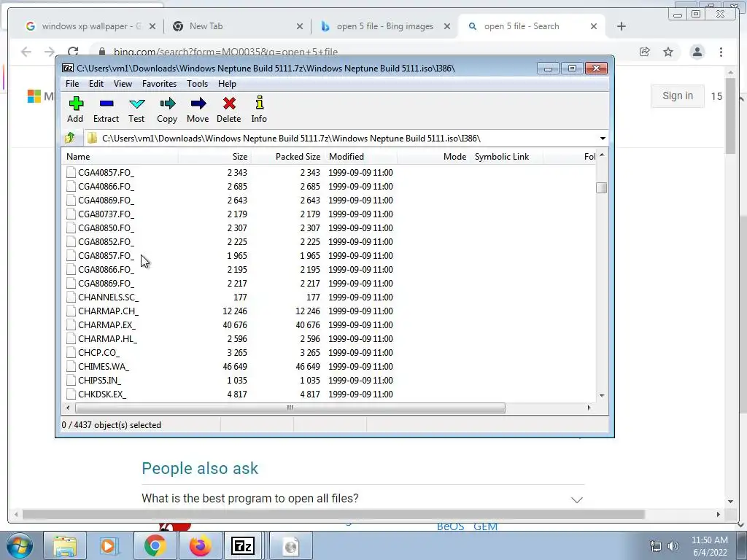Open Windows Explorer from the taskbar
747x560 pixels.
pos(65,545)
